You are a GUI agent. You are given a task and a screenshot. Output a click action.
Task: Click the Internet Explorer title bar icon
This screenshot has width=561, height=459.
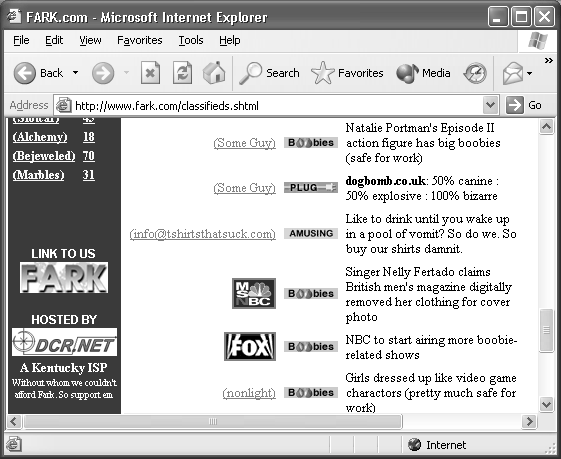pyautogui.click(x=14, y=16)
